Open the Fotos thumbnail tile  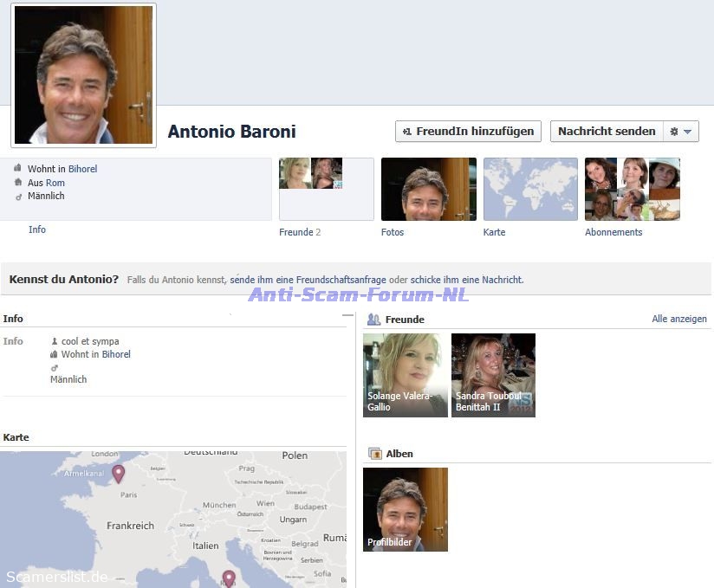pos(428,189)
